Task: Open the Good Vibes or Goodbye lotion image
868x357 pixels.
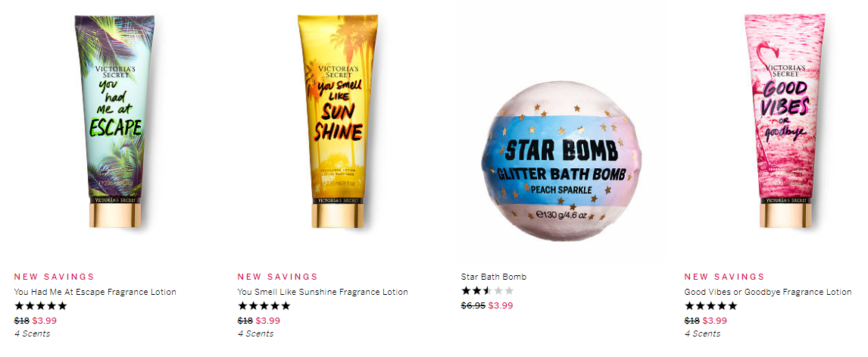Action: tap(785, 121)
